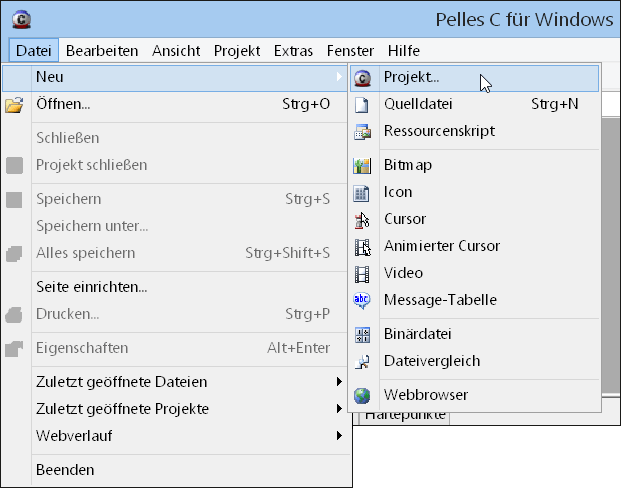
Task: Choose Beenden to exit the application
Action: coord(65,469)
